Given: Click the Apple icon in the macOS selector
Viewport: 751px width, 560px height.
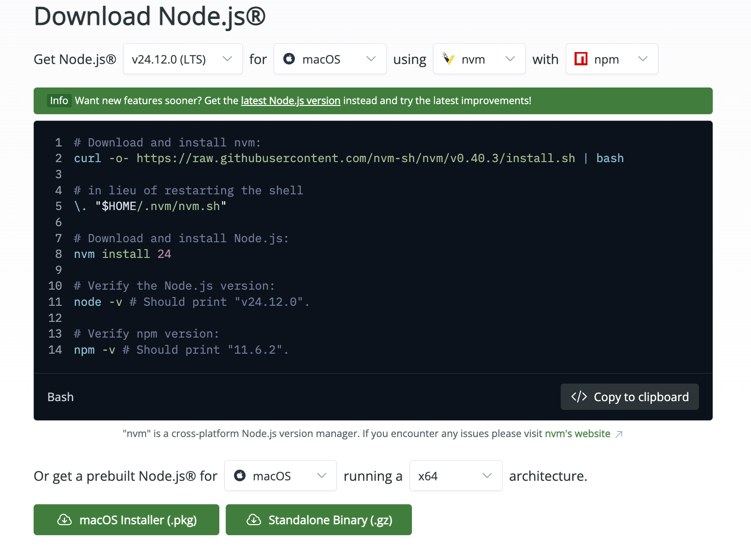Looking at the screenshot, I should 289,59.
